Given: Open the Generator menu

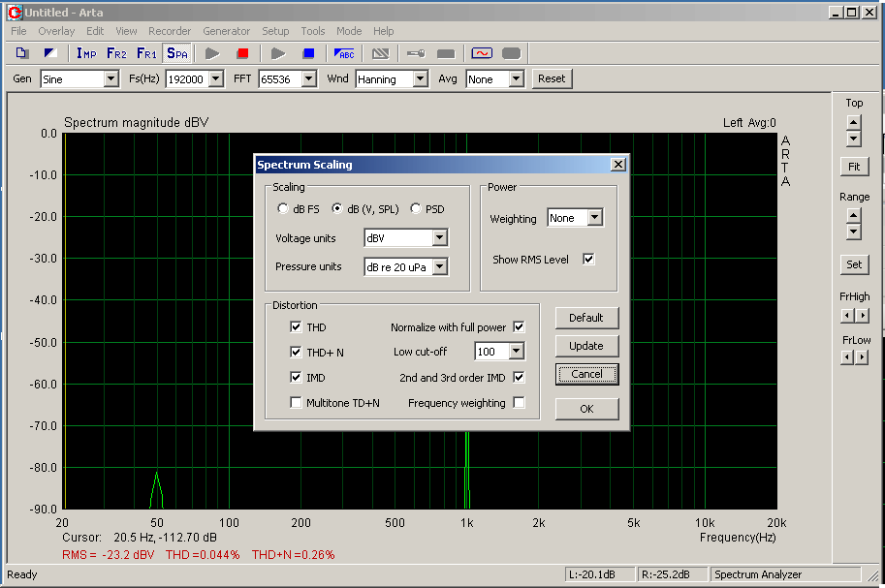Looking at the screenshot, I should click(226, 31).
